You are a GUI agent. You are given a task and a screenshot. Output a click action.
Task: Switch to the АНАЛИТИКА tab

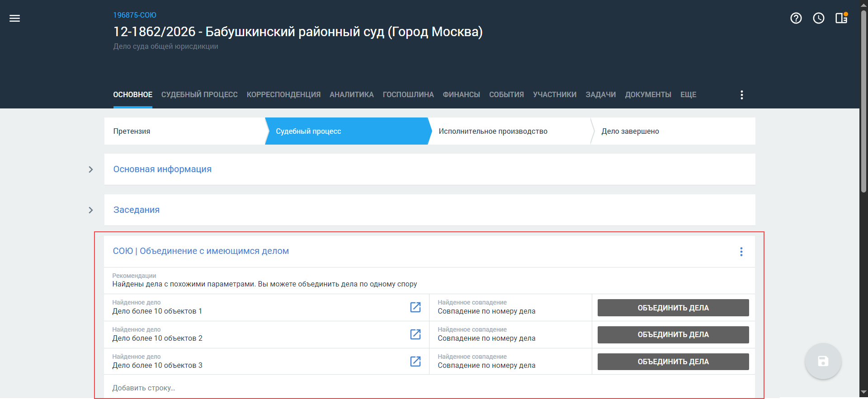[x=352, y=94]
